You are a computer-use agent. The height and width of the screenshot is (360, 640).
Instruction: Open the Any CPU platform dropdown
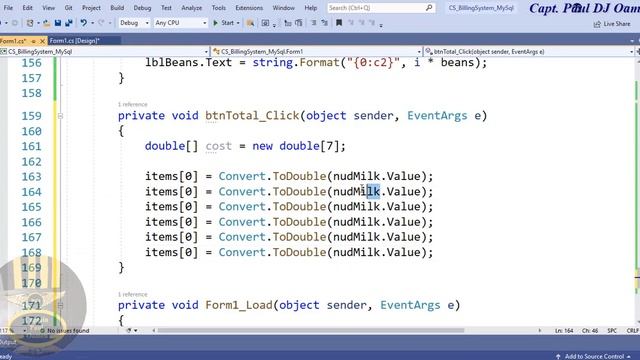(x=180, y=23)
